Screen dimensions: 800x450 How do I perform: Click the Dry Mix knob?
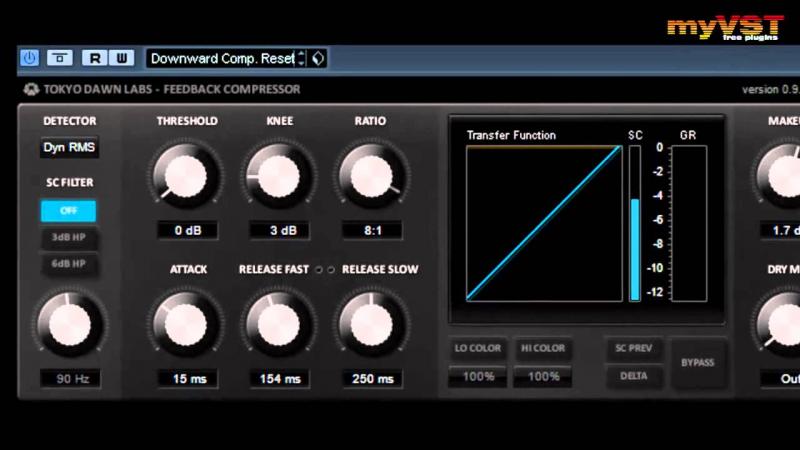pos(779,324)
